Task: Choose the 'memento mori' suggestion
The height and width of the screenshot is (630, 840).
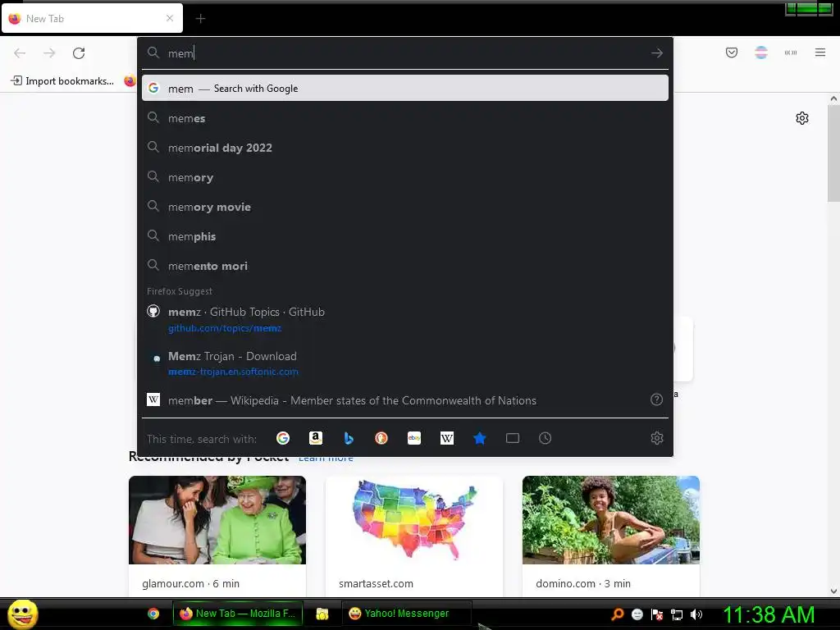Action: pyautogui.click(x=405, y=265)
